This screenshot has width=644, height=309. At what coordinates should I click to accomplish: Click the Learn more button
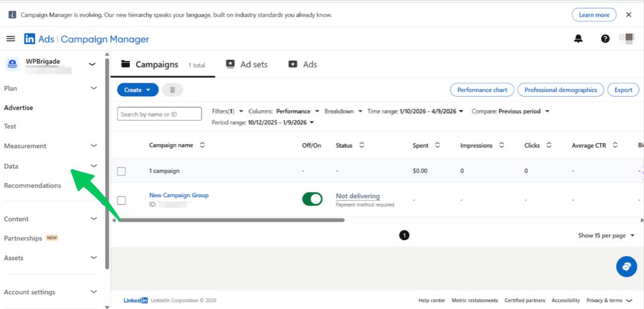tap(594, 15)
